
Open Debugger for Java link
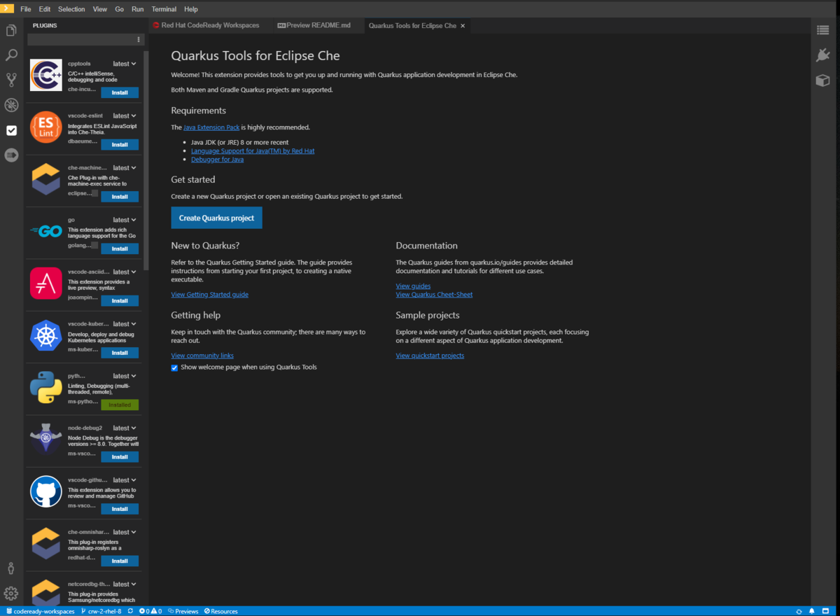click(217, 160)
